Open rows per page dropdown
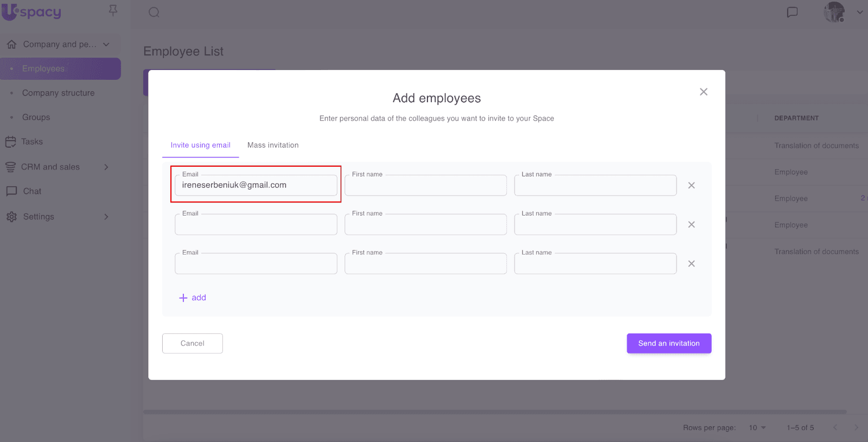Viewport: 868px width, 442px height. pyautogui.click(x=757, y=428)
